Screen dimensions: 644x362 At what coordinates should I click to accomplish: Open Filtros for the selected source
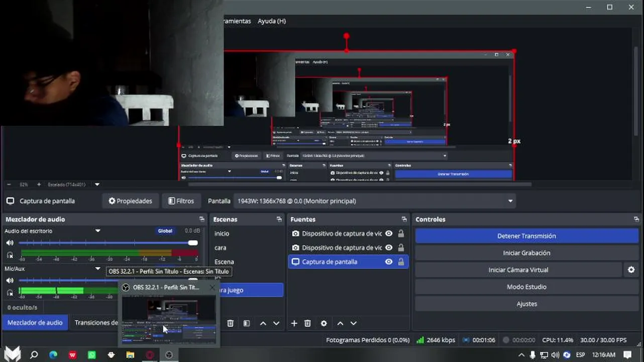tap(181, 201)
